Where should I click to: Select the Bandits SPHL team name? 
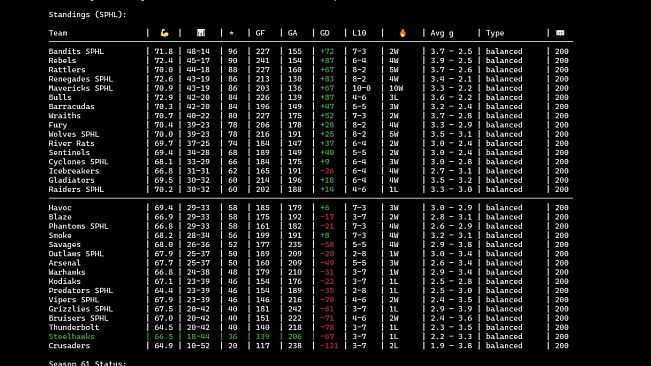tap(76, 51)
